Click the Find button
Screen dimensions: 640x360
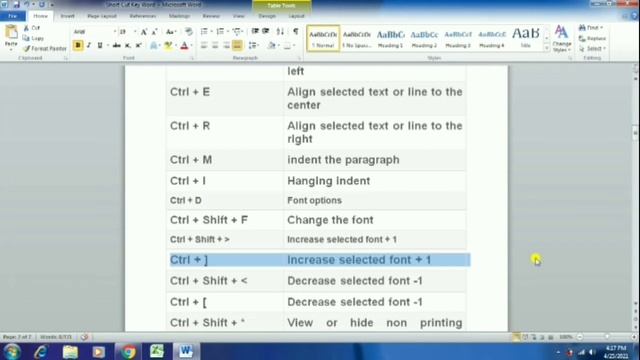[x=591, y=28]
